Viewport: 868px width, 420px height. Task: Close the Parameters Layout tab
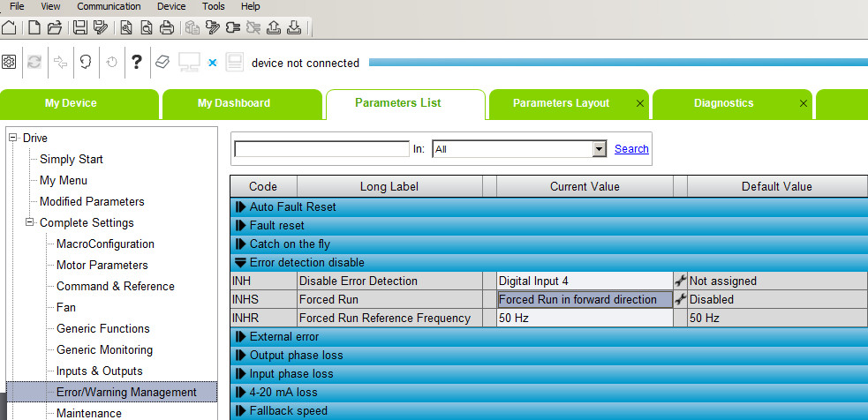pos(640,103)
